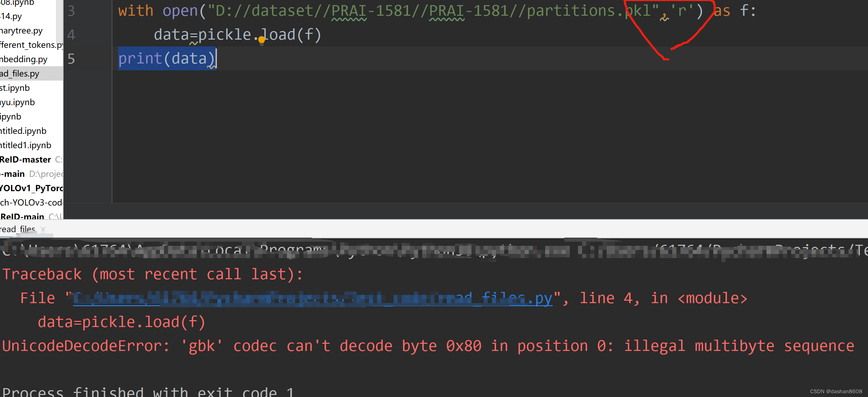Click the UnicodeDecodeError message in console

(x=428, y=346)
